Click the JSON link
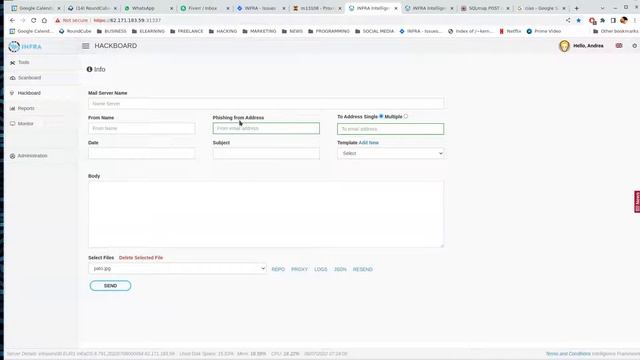Viewport: 640px width, 360px height. pyautogui.click(x=340, y=269)
